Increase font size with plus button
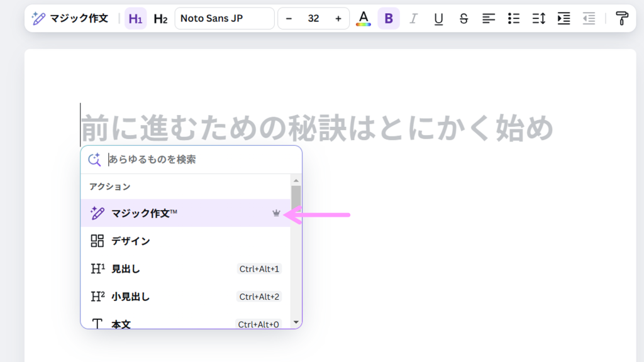 (x=338, y=19)
